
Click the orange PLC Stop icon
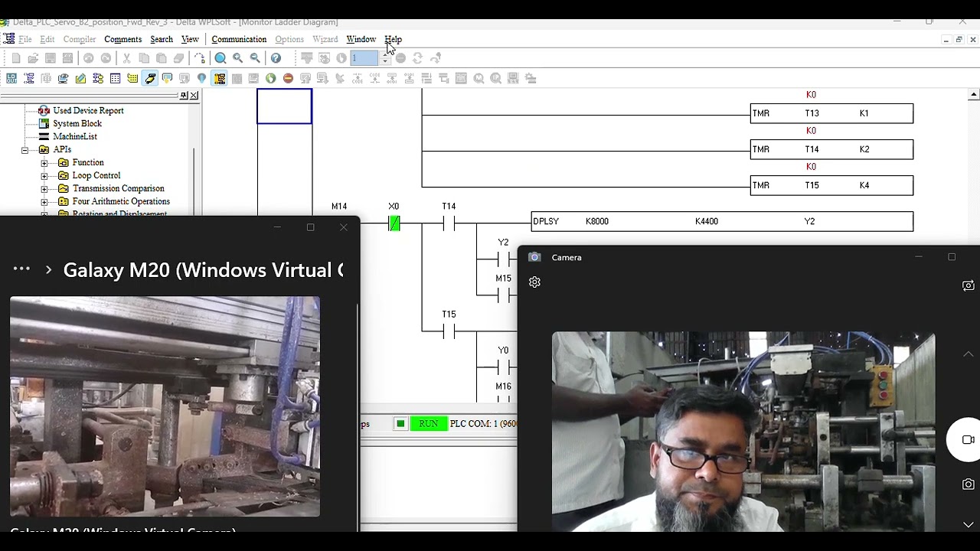point(288,78)
